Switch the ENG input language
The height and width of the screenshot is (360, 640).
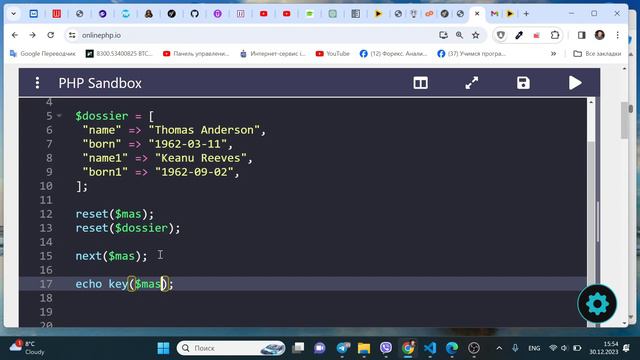pos(534,348)
